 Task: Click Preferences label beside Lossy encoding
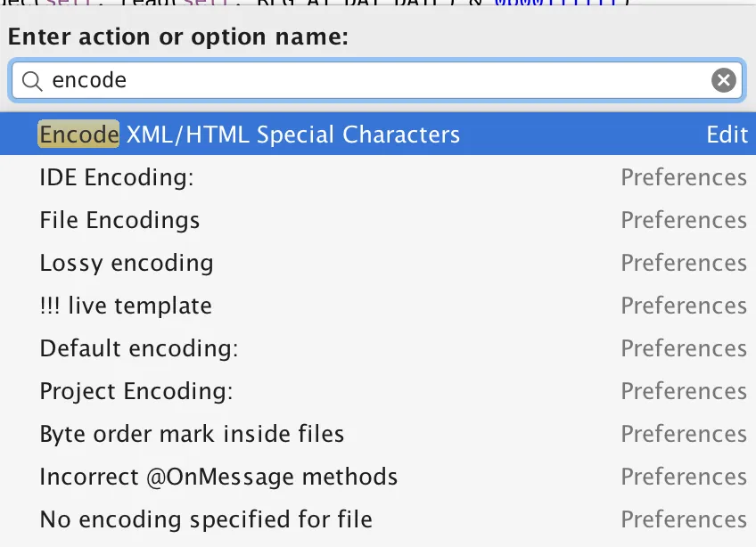(x=684, y=263)
